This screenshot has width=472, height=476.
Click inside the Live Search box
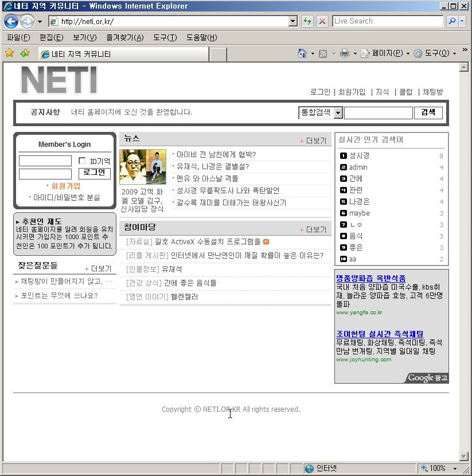click(x=387, y=21)
